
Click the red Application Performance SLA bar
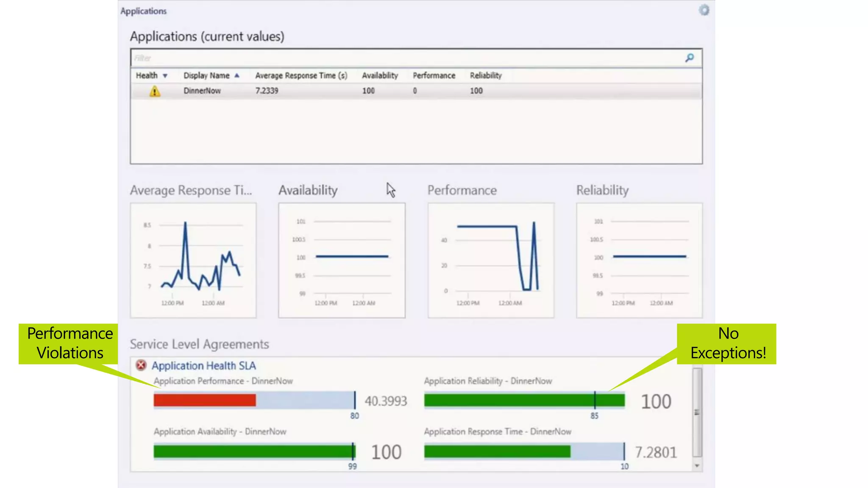click(x=205, y=400)
